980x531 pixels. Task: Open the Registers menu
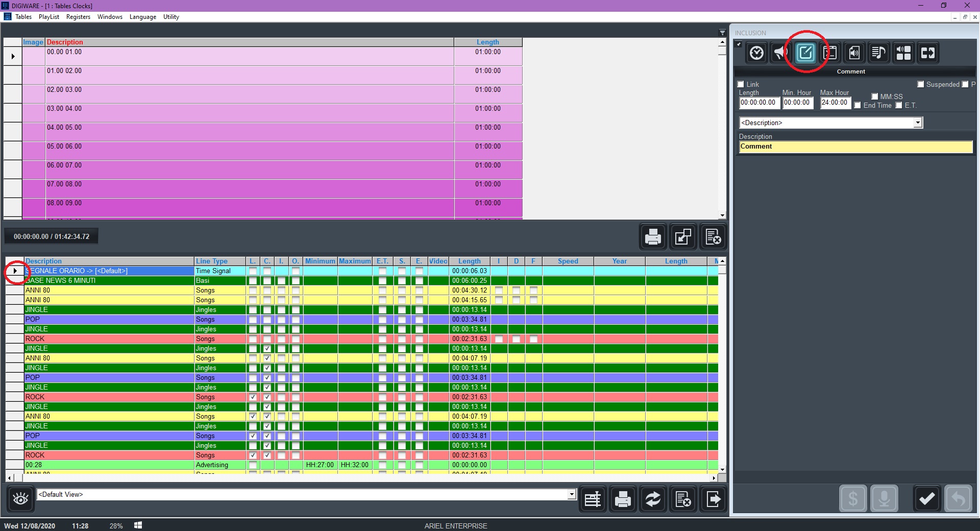click(x=78, y=17)
